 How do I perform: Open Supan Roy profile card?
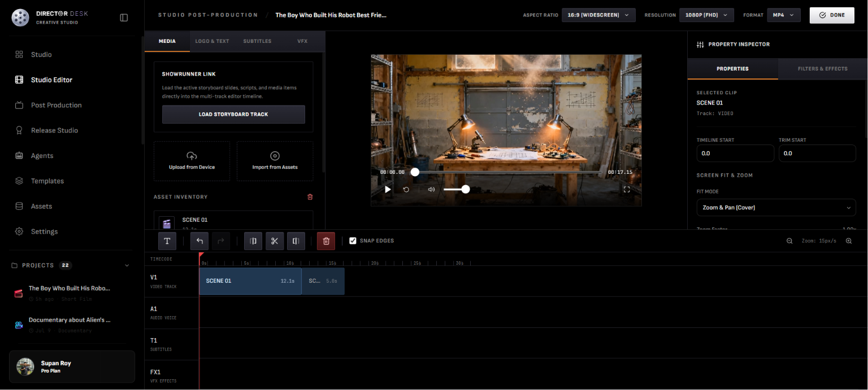click(x=72, y=367)
